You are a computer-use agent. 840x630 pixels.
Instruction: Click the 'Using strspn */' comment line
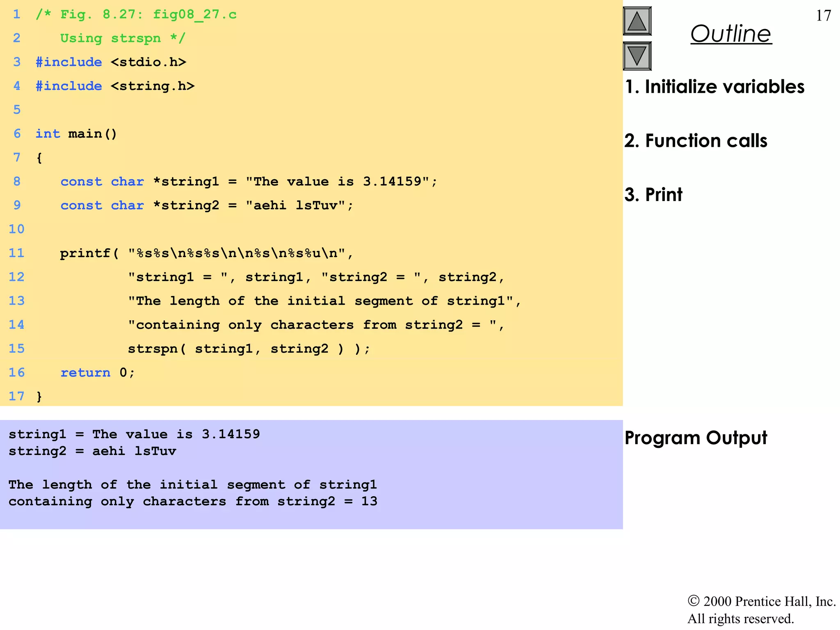pyautogui.click(x=123, y=38)
